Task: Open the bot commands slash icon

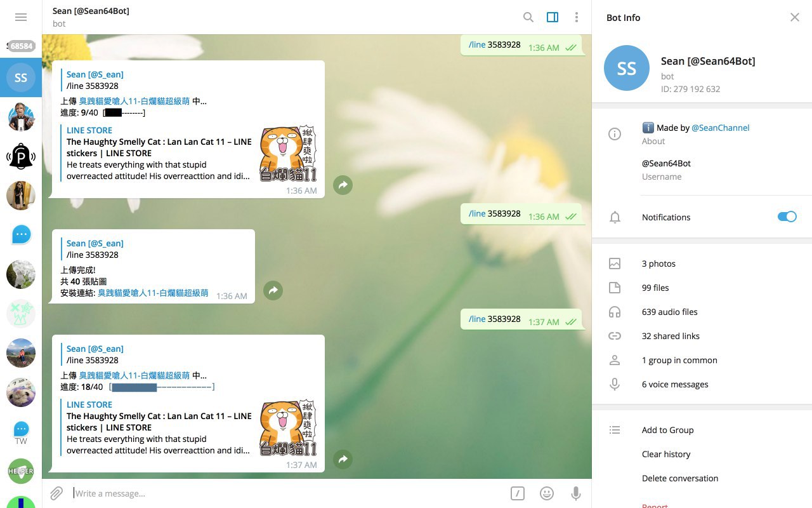Action: [518, 493]
